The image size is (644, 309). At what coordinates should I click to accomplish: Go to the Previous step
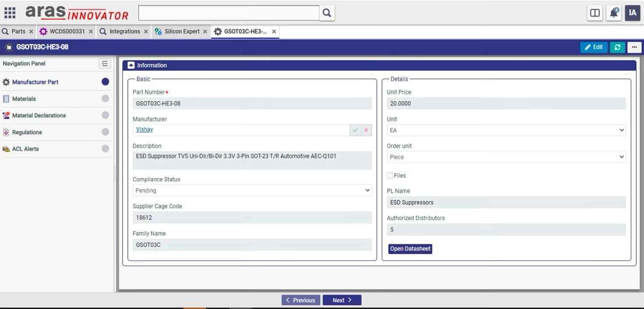pos(301,300)
